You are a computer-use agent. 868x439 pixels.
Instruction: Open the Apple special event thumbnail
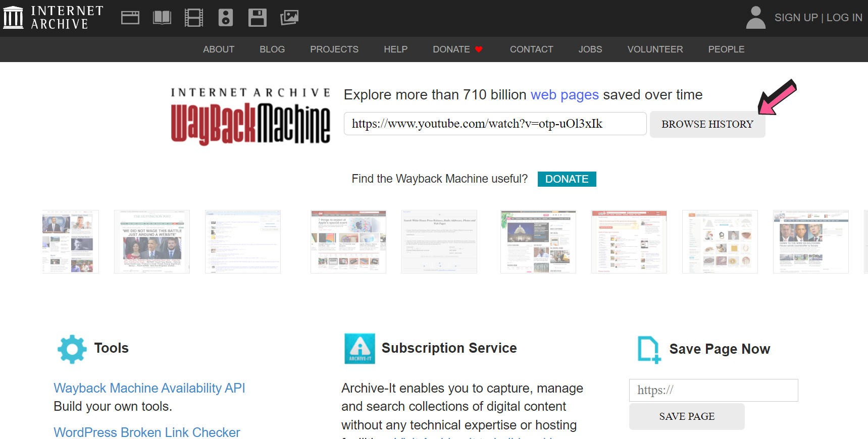(348, 242)
